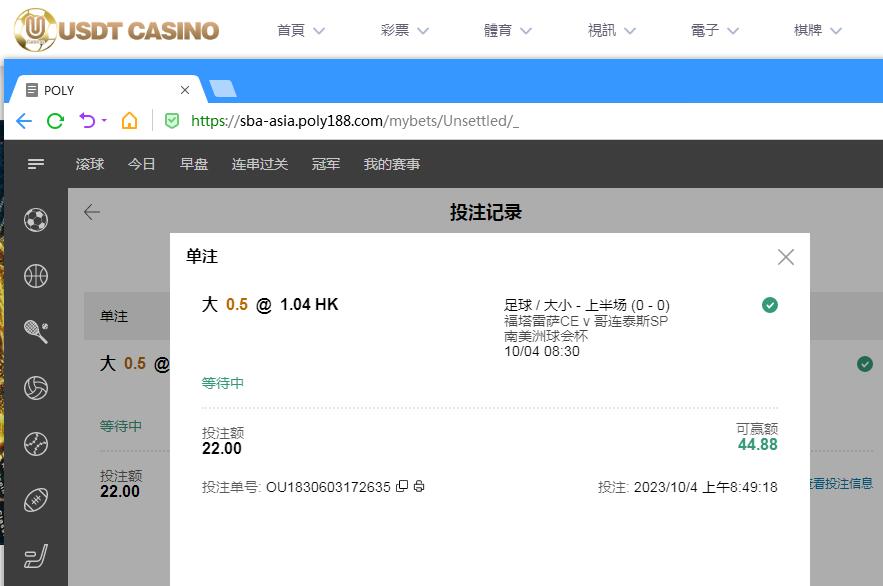Close the 单注 bet detail dialog
This screenshot has width=883, height=586.
pos(786,257)
